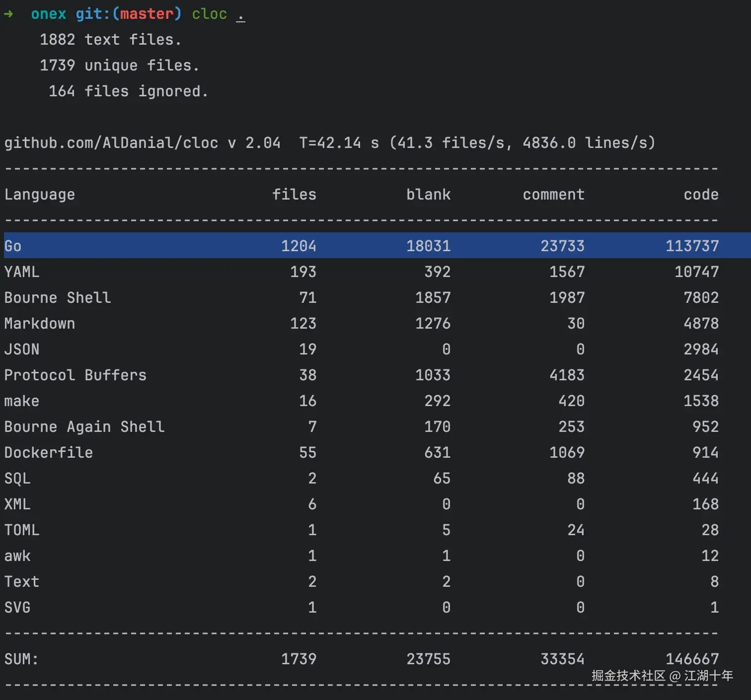This screenshot has height=700, width=751.
Task: Click the 'Bourne Again Shell' language name
Action: tap(84, 427)
